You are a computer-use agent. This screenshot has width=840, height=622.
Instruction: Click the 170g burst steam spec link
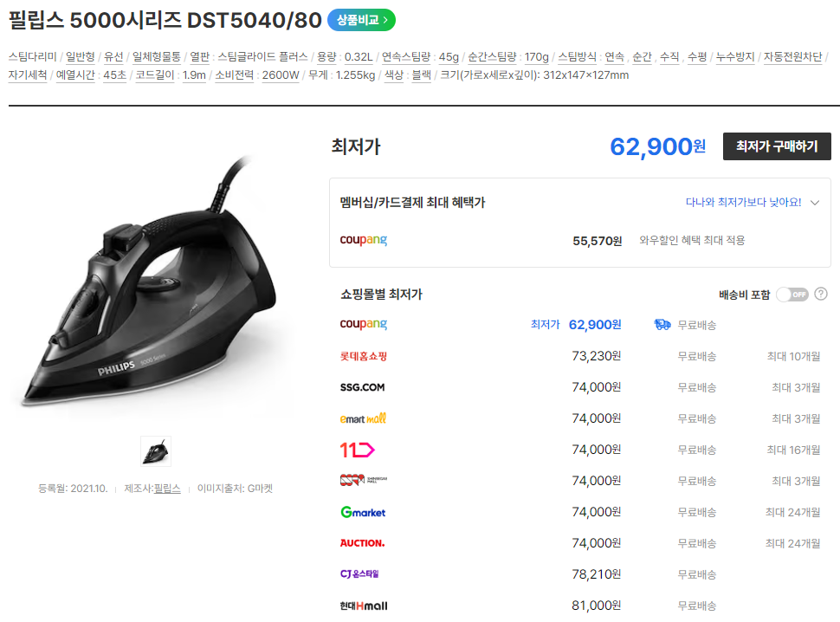(x=537, y=57)
